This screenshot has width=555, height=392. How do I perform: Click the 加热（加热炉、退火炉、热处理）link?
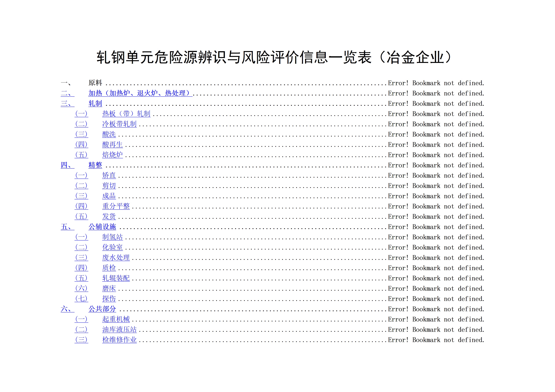(x=140, y=93)
